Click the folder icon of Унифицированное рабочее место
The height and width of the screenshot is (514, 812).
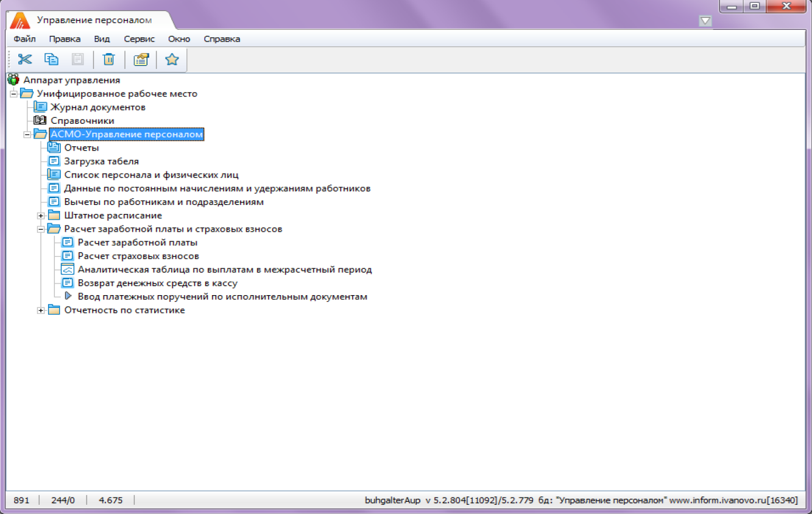click(x=26, y=93)
